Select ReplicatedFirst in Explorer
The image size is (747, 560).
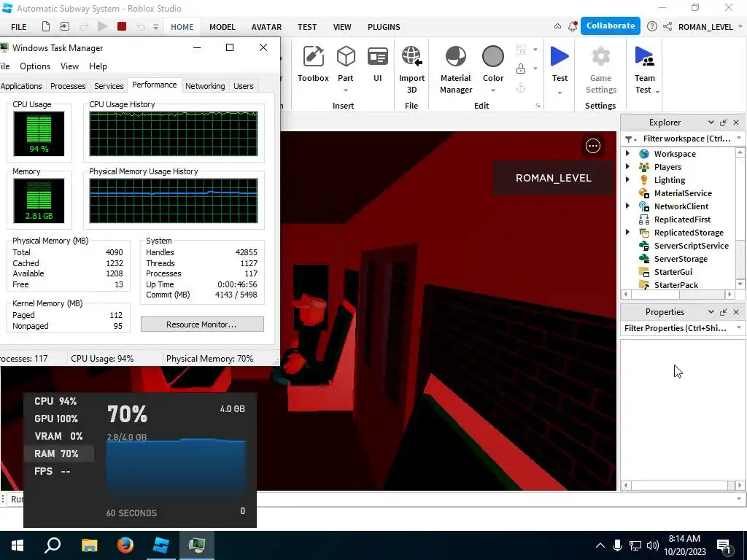pyautogui.click(x=682, y=219)
